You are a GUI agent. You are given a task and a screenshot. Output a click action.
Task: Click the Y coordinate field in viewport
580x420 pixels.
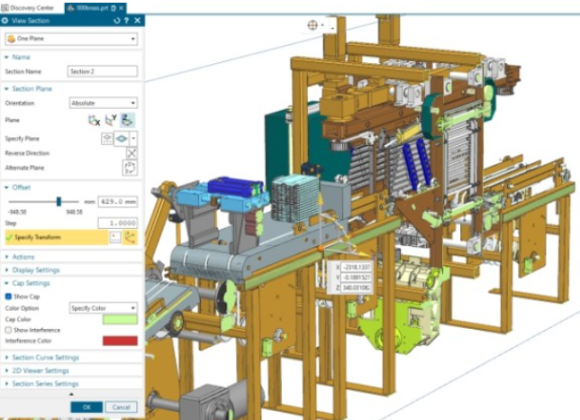(356, 277)
